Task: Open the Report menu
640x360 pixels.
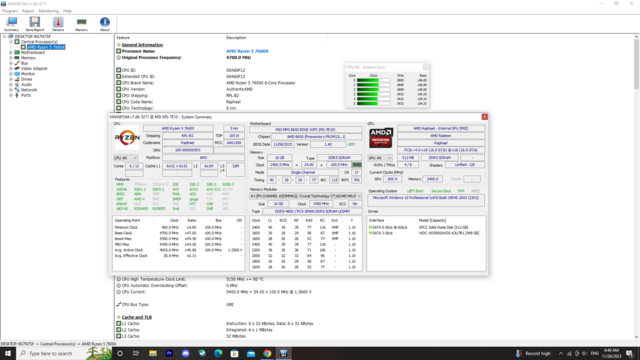Action: (28, 11)
